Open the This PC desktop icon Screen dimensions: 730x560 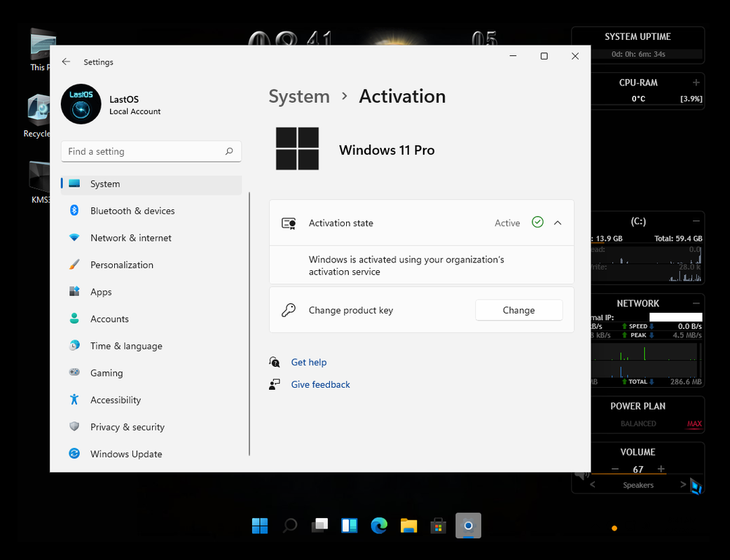pos(41,50)
